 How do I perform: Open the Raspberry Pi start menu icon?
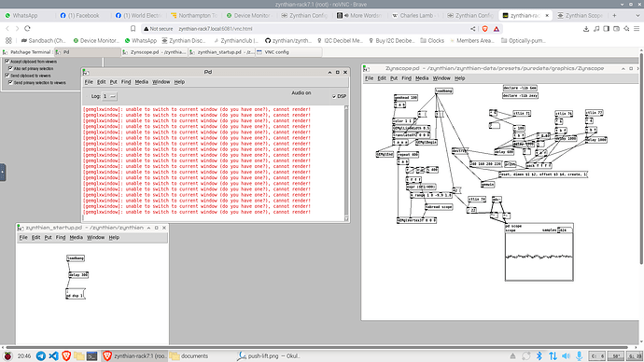point(7,355)
